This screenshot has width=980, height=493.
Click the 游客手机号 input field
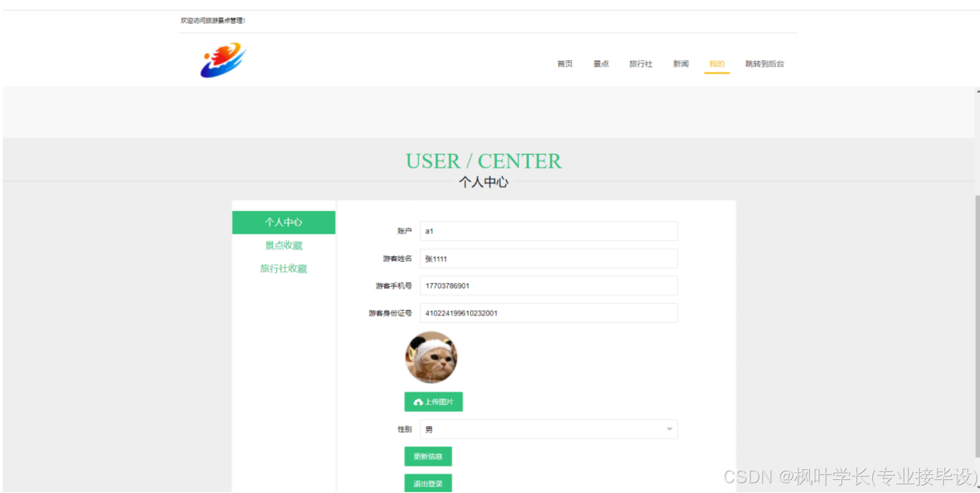coord(549,286)
